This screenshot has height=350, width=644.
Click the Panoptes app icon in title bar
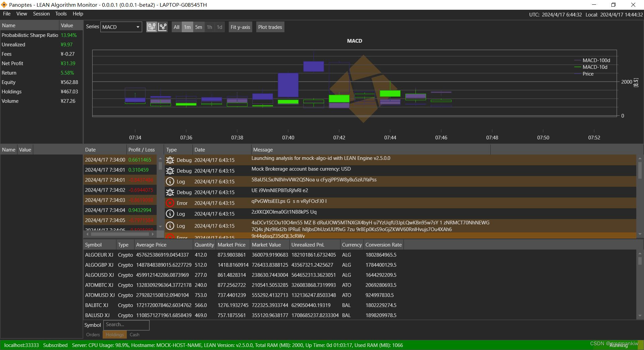[x=4, y=5]
